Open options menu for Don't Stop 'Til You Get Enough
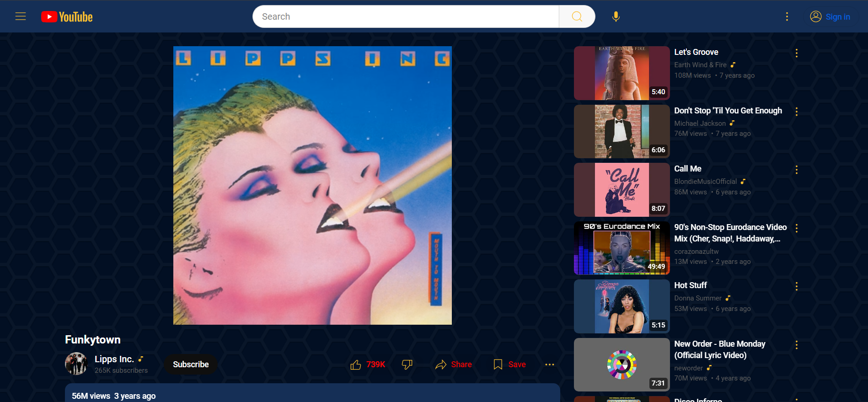 pyautogui.click(x=797, y=112)
